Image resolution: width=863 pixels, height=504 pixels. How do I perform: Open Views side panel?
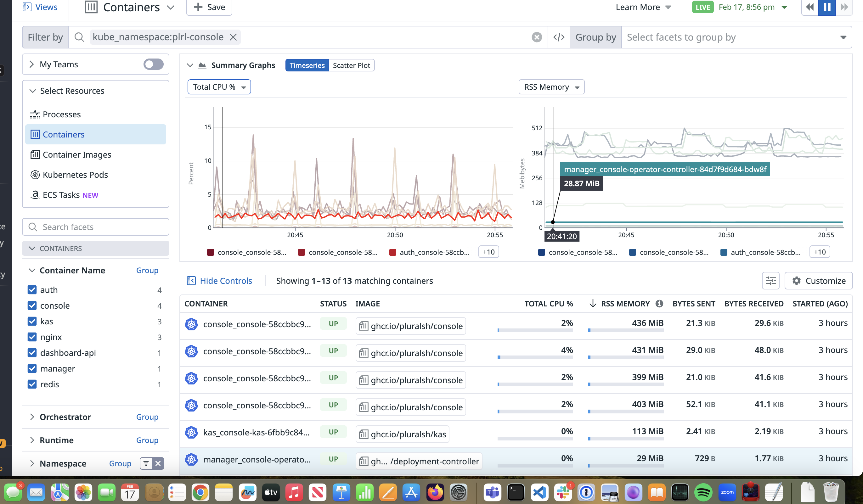pos(40,7)
